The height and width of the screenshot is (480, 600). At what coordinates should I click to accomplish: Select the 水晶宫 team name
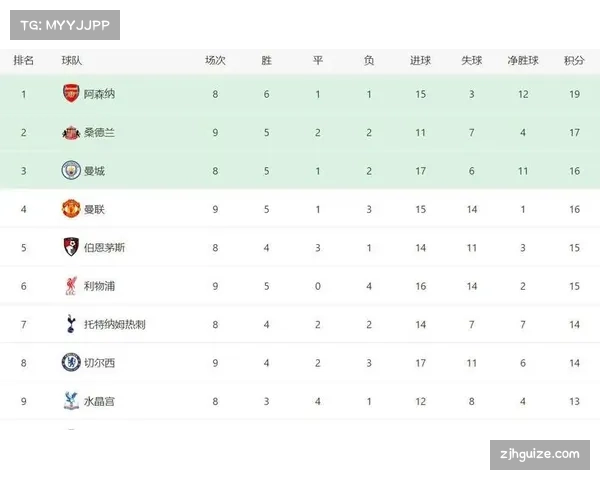99,401
